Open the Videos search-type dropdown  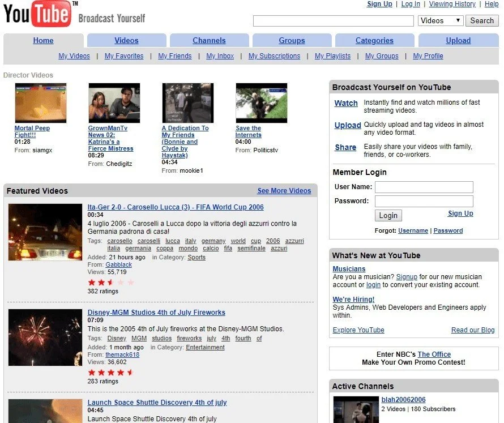(x=441, y=20)
